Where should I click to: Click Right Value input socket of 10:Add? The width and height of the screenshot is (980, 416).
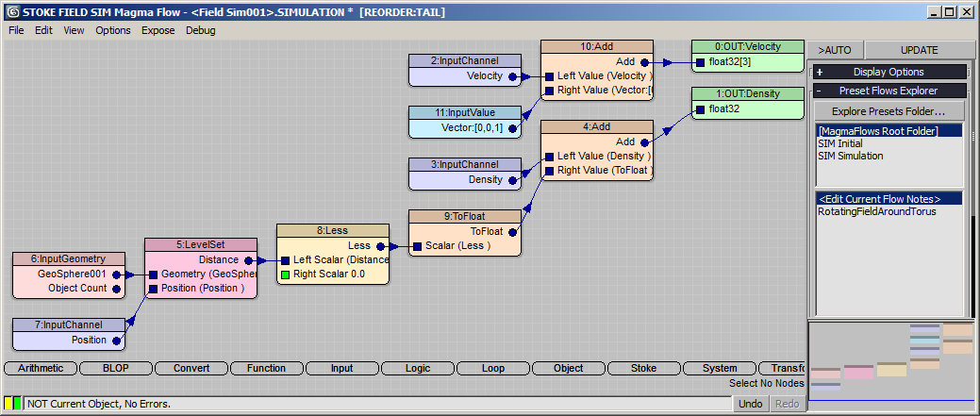(549, 91)
